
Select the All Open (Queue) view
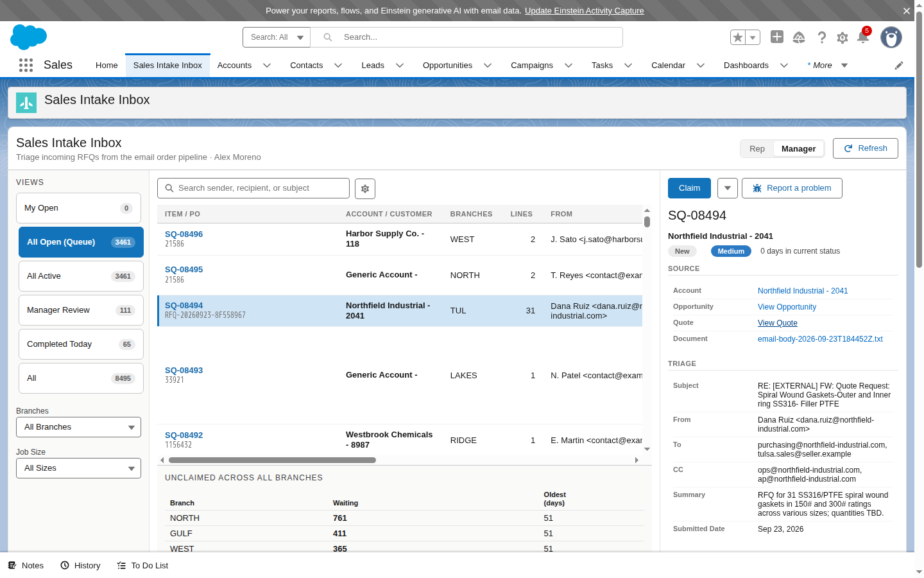tap(81, 243)
